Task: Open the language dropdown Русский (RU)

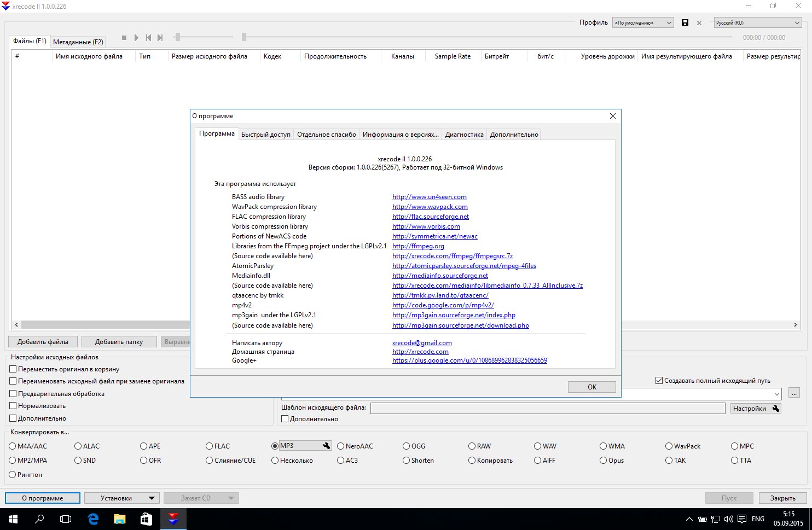Action: (758, 23)
